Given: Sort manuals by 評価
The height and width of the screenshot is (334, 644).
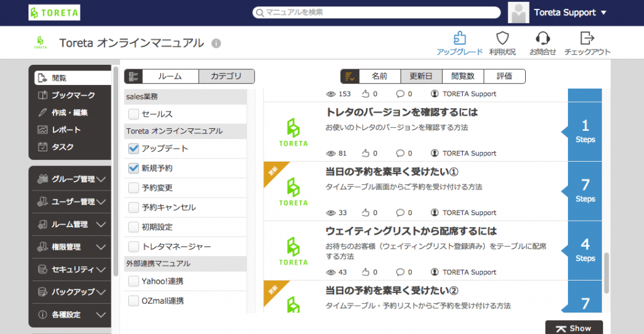Looking at the screenshot, I should pos(504,76).
